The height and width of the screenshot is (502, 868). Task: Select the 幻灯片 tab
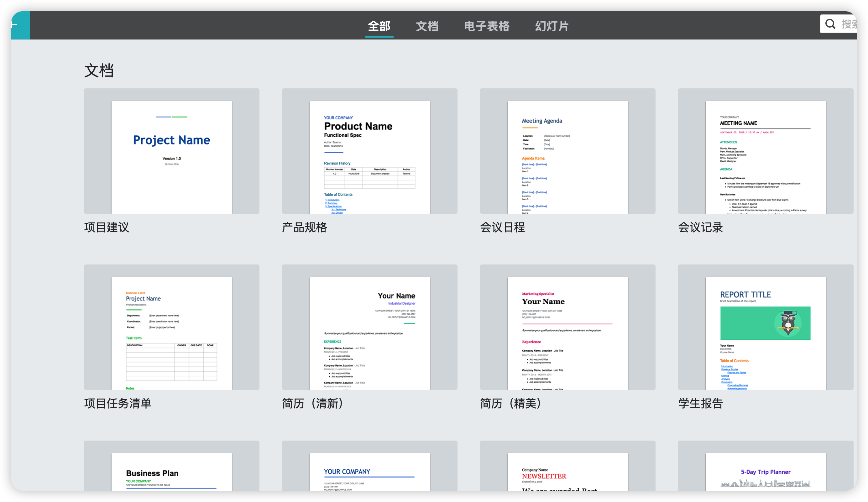click(x=552, y=26)
